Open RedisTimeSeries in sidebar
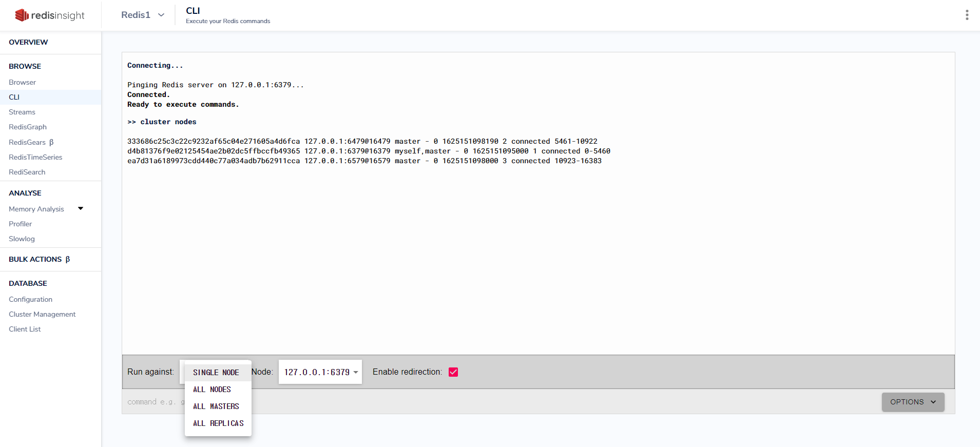The image size is (980, 447). coord(35,157)
